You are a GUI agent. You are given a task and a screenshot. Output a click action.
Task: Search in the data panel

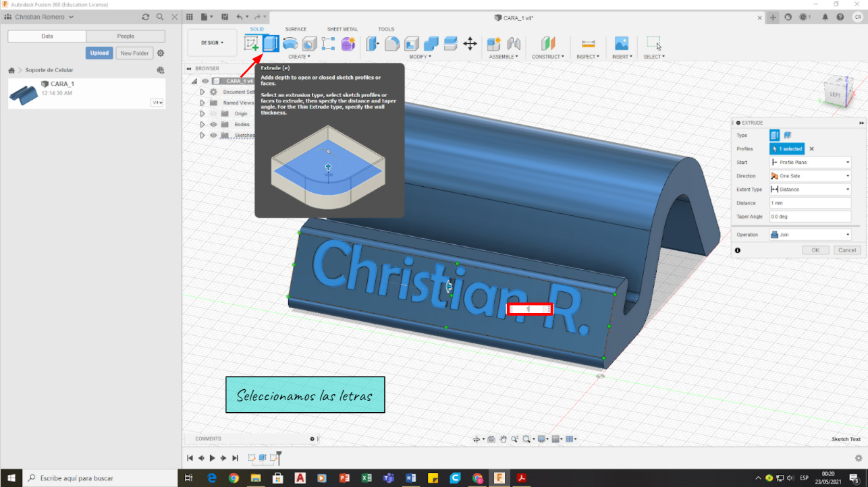(160, 17)
